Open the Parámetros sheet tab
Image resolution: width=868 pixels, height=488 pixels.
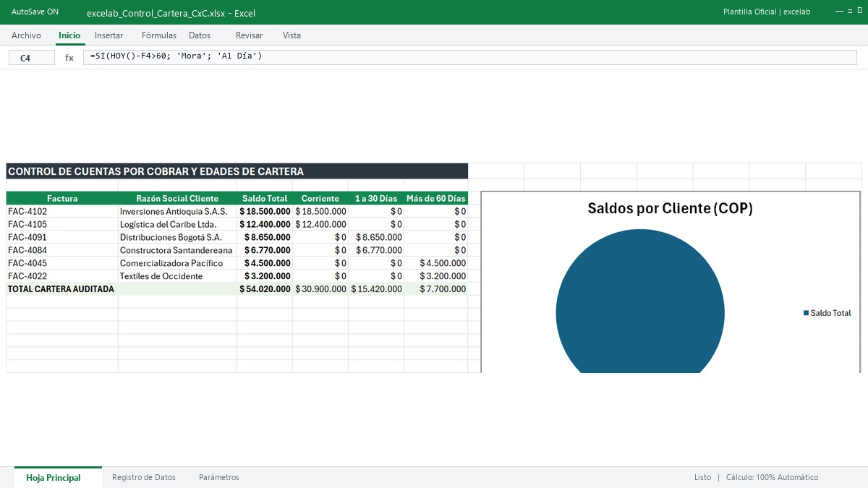click(x=219, y=477)
